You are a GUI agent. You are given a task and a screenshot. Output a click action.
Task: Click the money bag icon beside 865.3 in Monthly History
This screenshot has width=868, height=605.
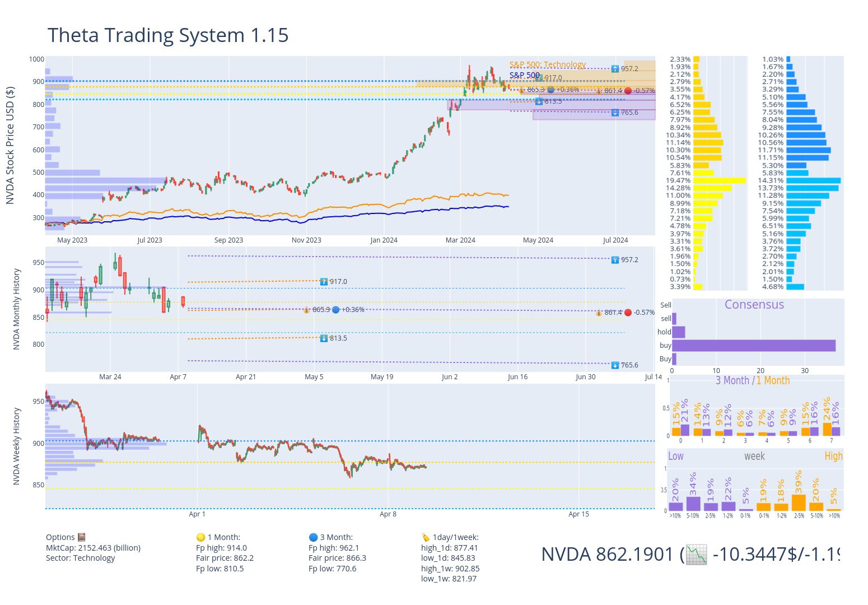click(x=306, y=310)
